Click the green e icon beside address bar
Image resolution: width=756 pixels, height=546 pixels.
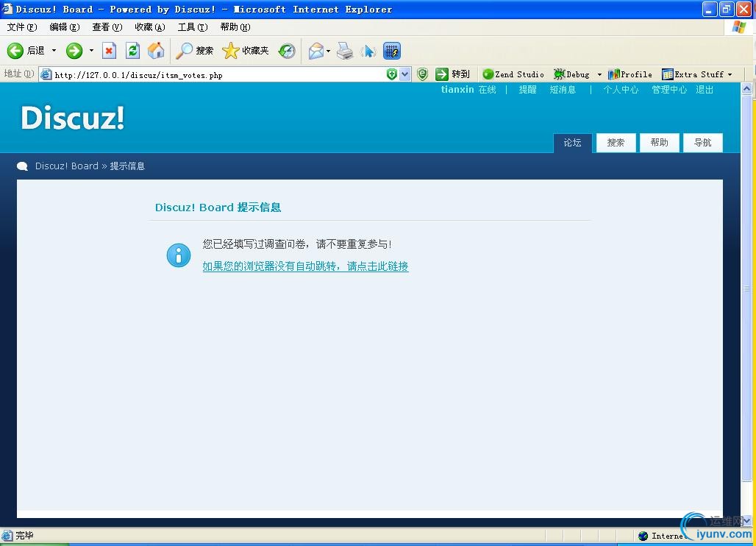[x=422, y=74]
